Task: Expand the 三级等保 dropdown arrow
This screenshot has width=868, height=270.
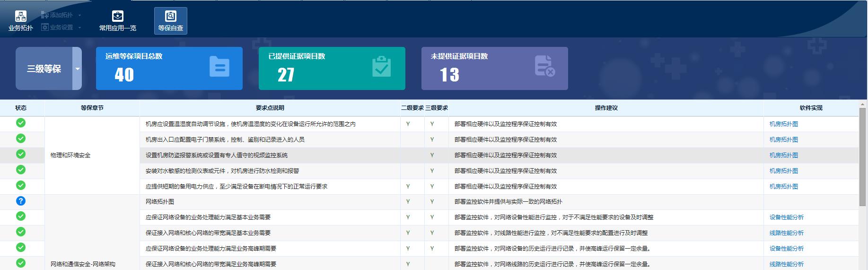Action: click(77, 69)
